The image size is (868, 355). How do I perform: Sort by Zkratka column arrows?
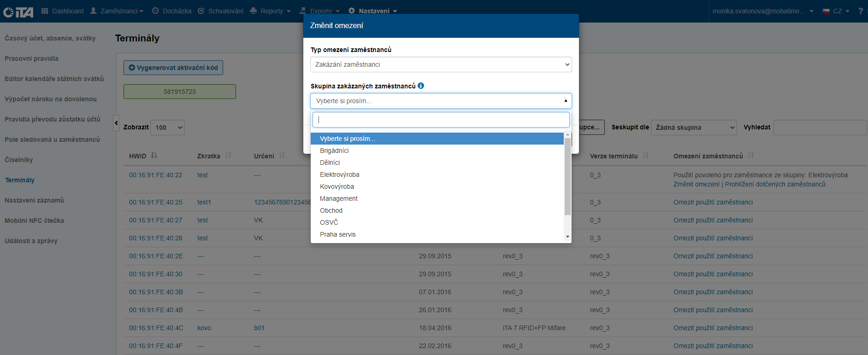tap(228, 156)
